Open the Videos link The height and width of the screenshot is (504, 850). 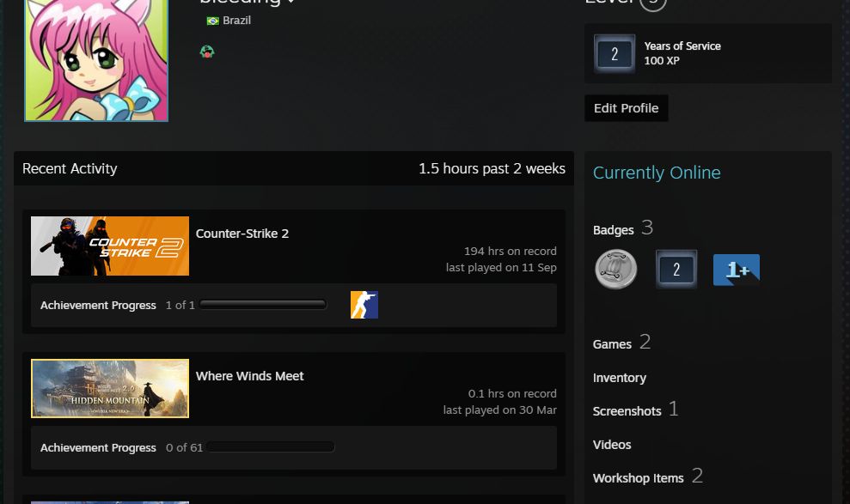[x=612, y=445]
